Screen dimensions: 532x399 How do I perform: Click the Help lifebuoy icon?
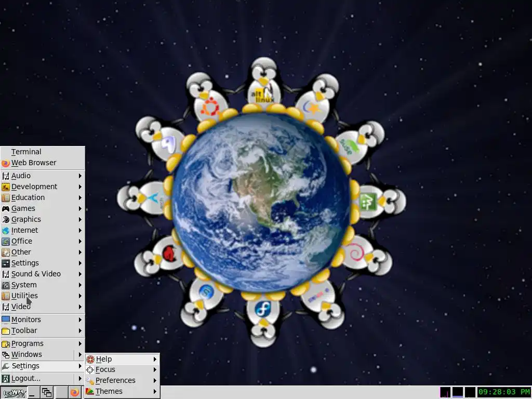(90, 359)
